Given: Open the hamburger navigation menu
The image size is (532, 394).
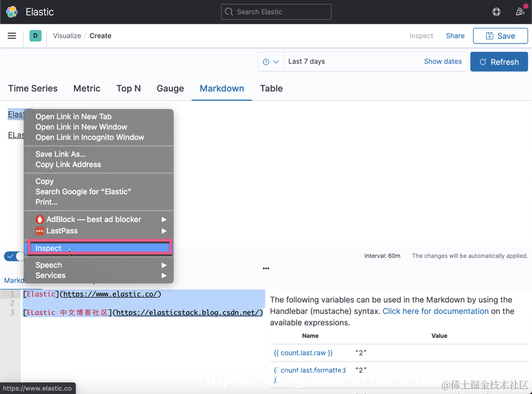Looking at the screenshot, I should (12, 35).
